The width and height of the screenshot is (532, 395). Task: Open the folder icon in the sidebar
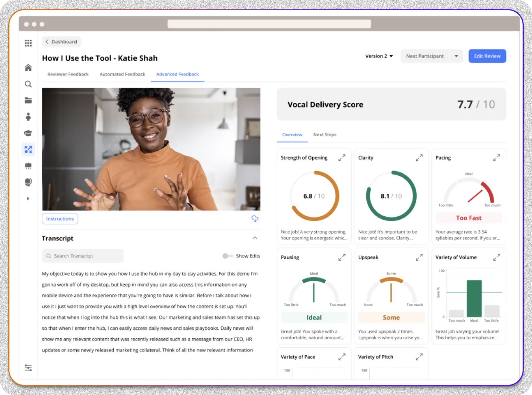(x=28, y=100)
